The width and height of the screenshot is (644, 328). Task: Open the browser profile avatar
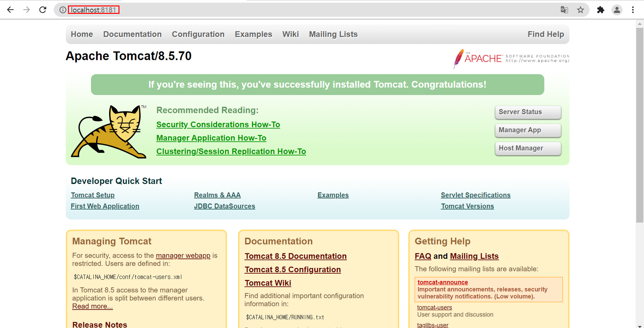tap(617, 10)
